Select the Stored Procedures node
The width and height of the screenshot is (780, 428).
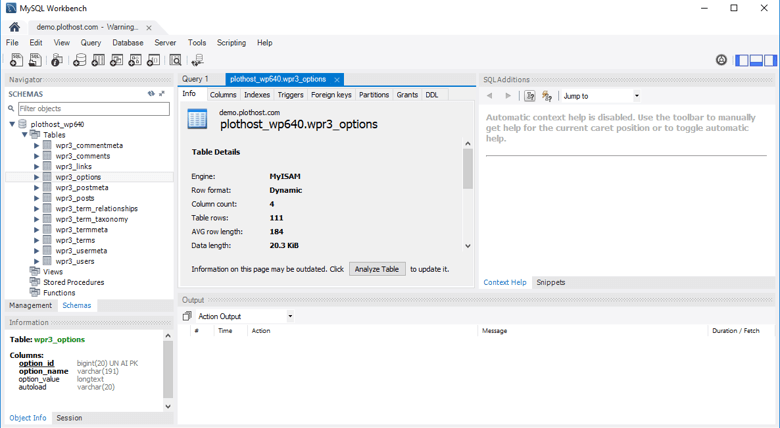click(x=74, y=282)
